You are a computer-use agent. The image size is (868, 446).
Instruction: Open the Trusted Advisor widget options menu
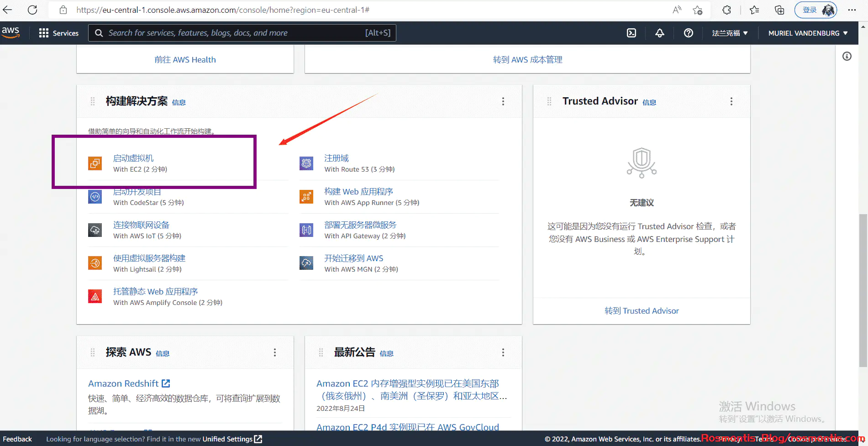pos(731,101)
